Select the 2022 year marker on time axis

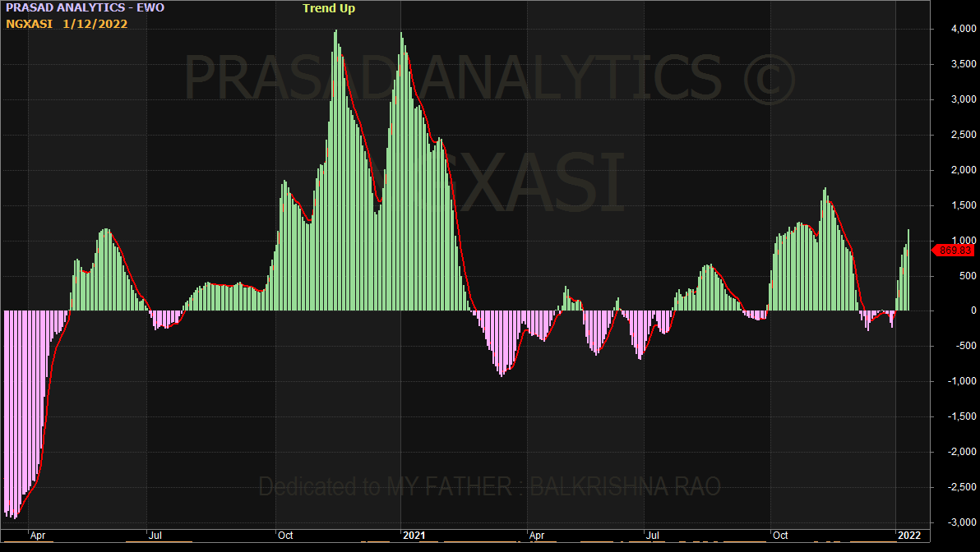909,536
